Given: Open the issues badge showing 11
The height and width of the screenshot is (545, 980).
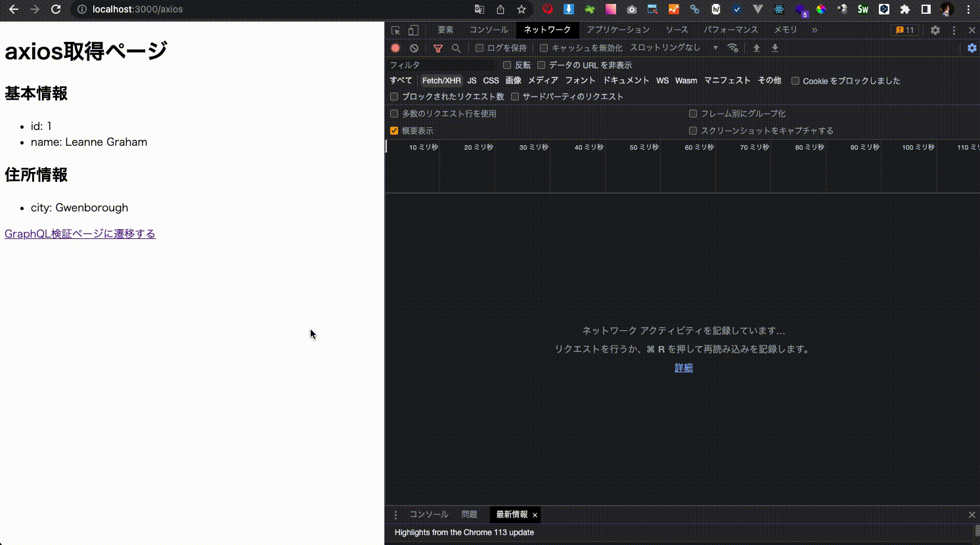Looking at the screenshot, I should (905, 30).
